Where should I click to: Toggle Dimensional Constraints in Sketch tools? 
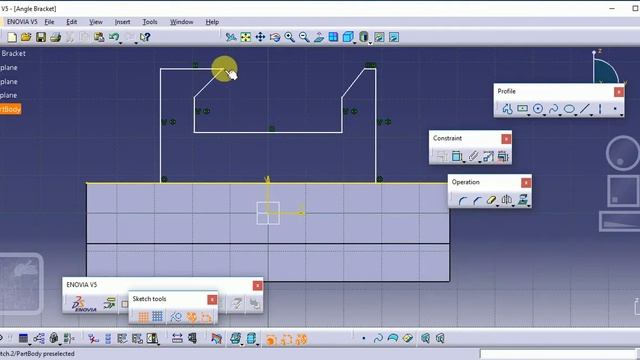206,317
